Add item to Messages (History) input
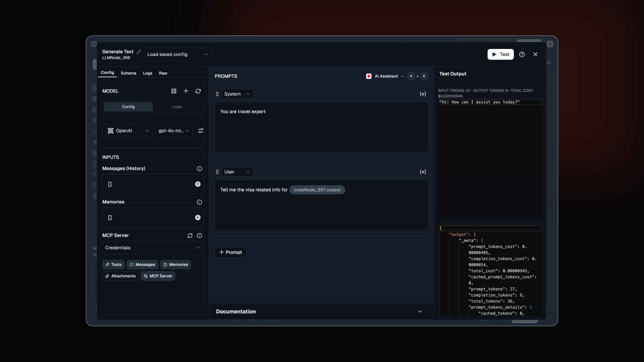 click(198, 184)
